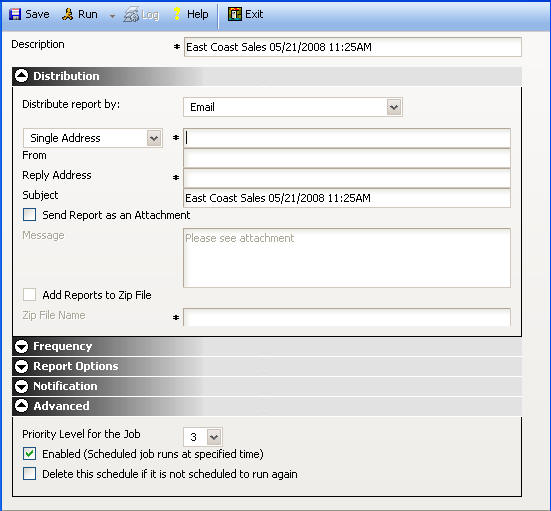Click the Save floppy disk icon

click(15, 14)
